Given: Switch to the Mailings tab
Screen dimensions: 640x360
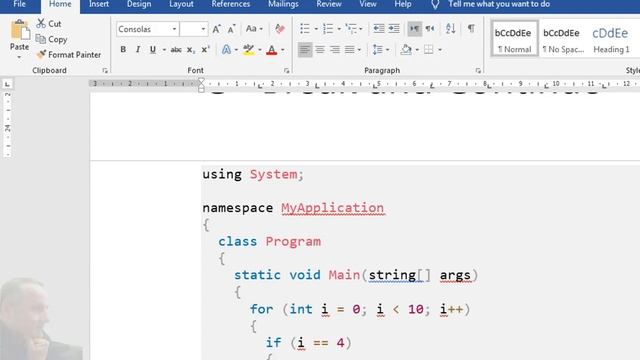Looking at the screenshot, I should [283, 4].
